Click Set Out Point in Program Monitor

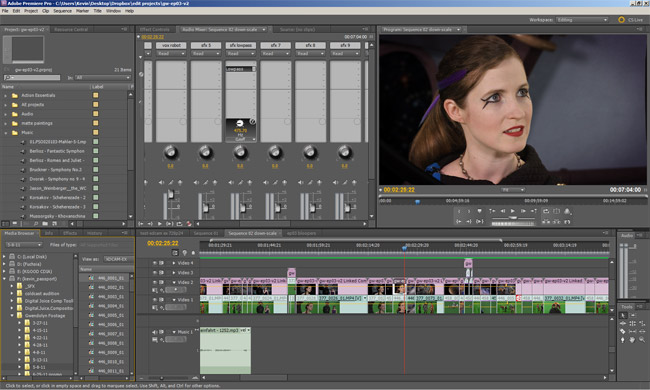469,211
